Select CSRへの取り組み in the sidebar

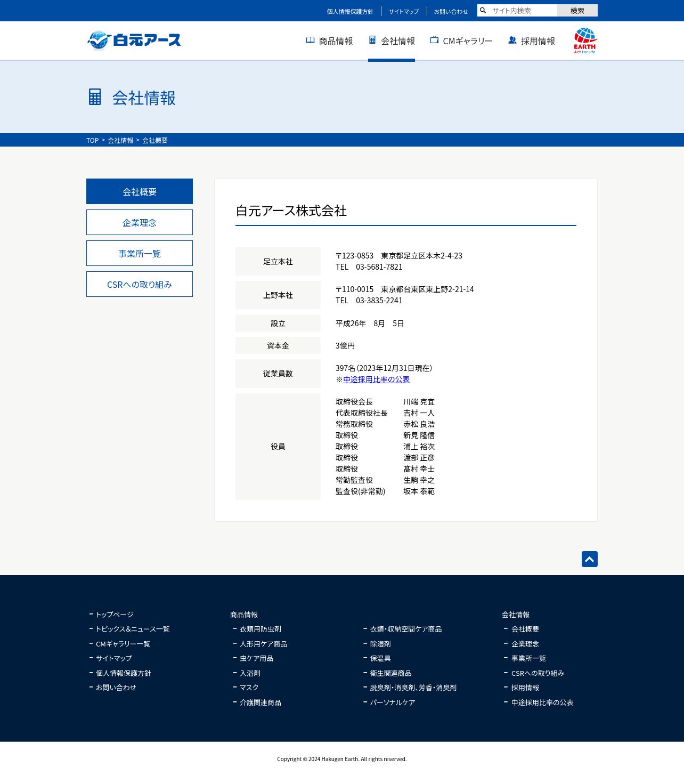click(x=140, y=284)
